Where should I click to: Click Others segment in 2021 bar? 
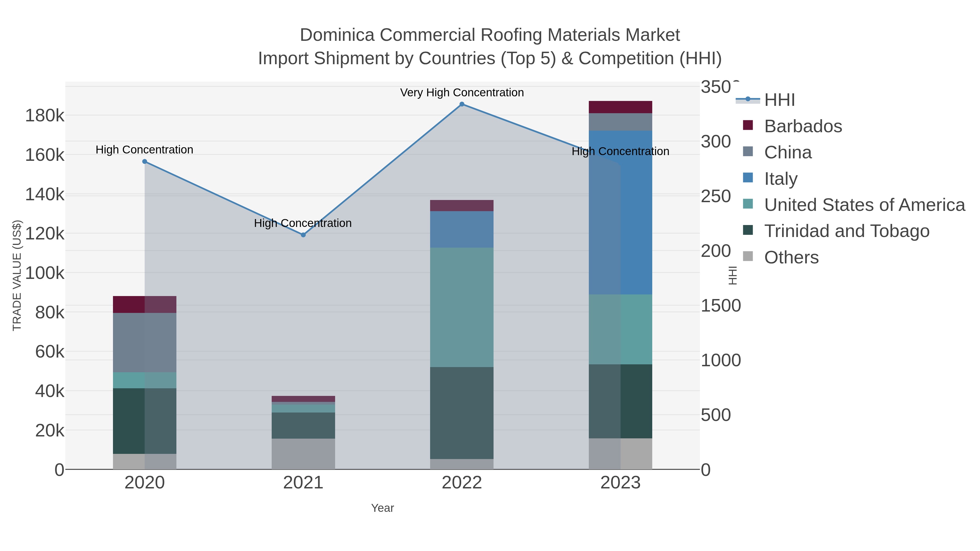[x=303, y=454]
